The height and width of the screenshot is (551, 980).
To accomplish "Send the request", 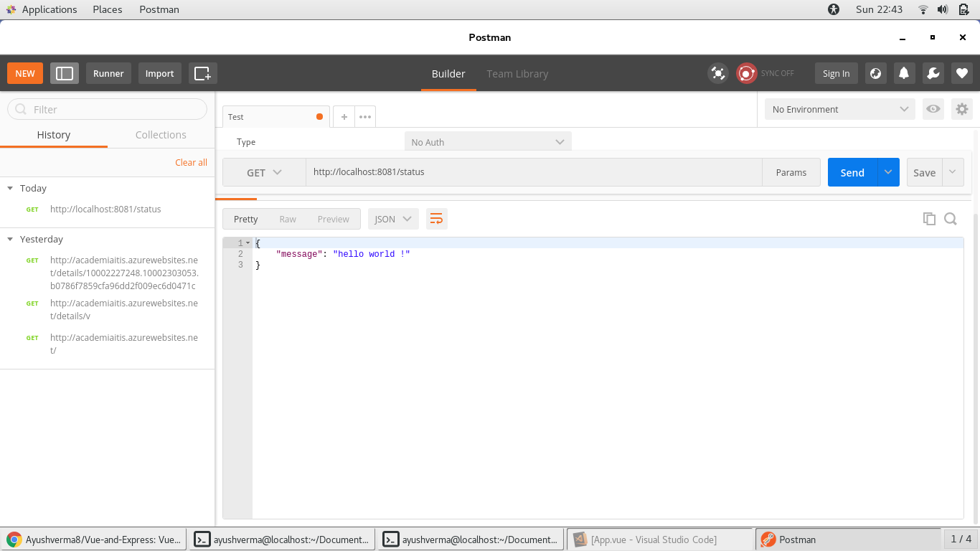I will click(852, 172).
